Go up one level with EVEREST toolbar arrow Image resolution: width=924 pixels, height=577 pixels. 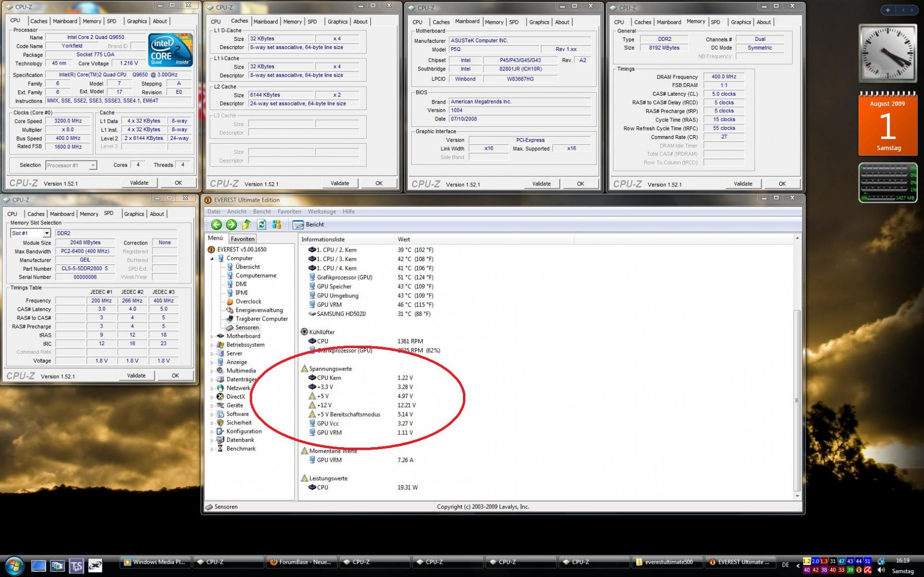coord(247,224)
